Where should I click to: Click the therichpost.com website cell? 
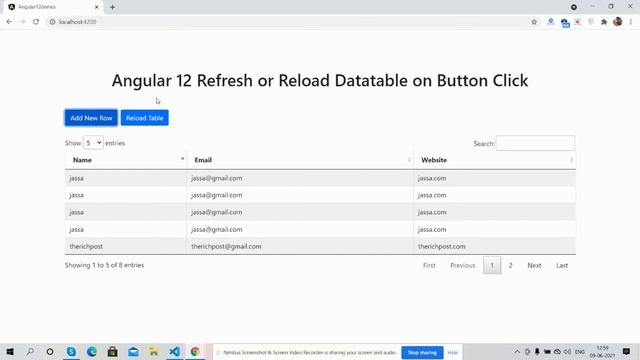click(495, 247)
